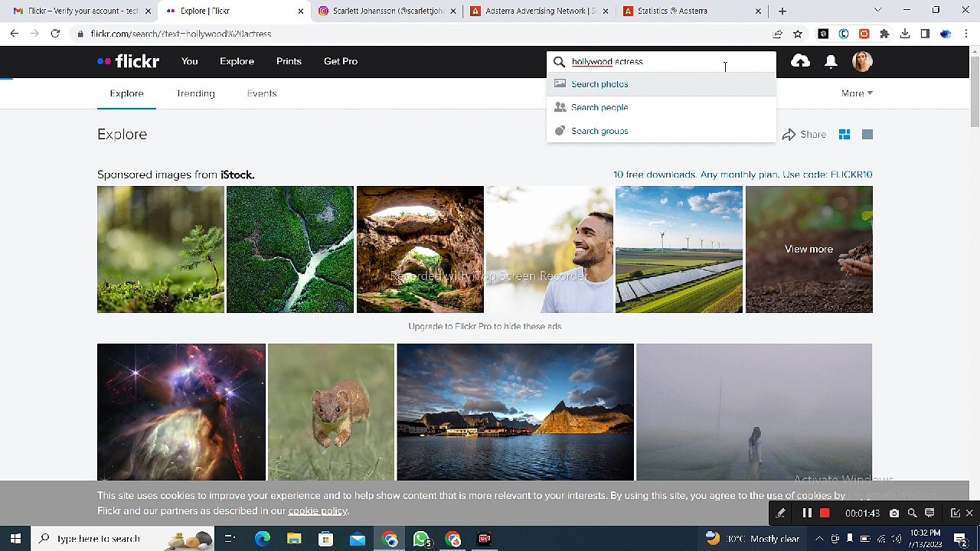Open a new browser tab

point(782,11)
